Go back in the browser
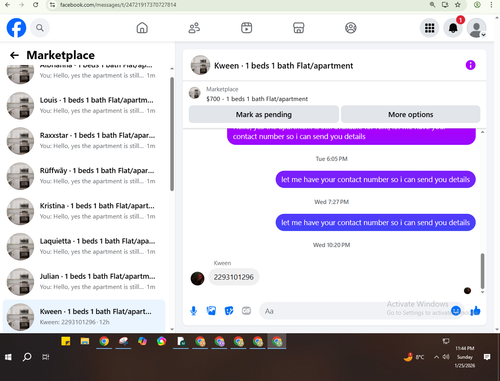500x381 pixels. [7, 5]
